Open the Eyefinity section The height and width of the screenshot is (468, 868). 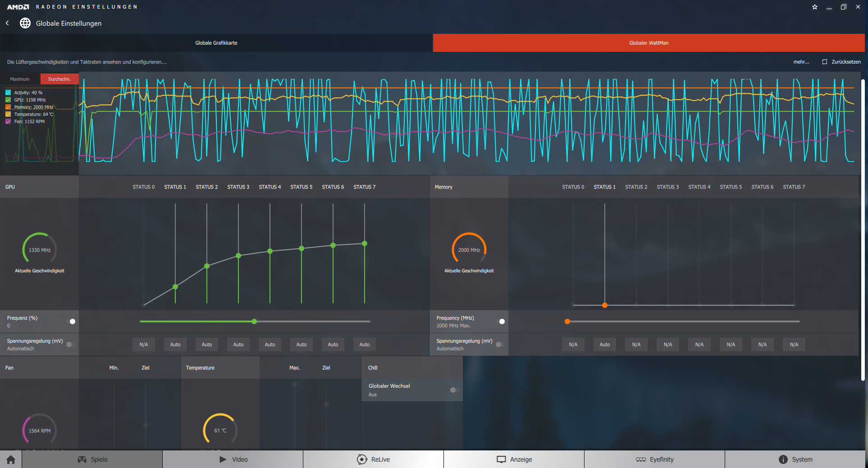pos(654,459)
